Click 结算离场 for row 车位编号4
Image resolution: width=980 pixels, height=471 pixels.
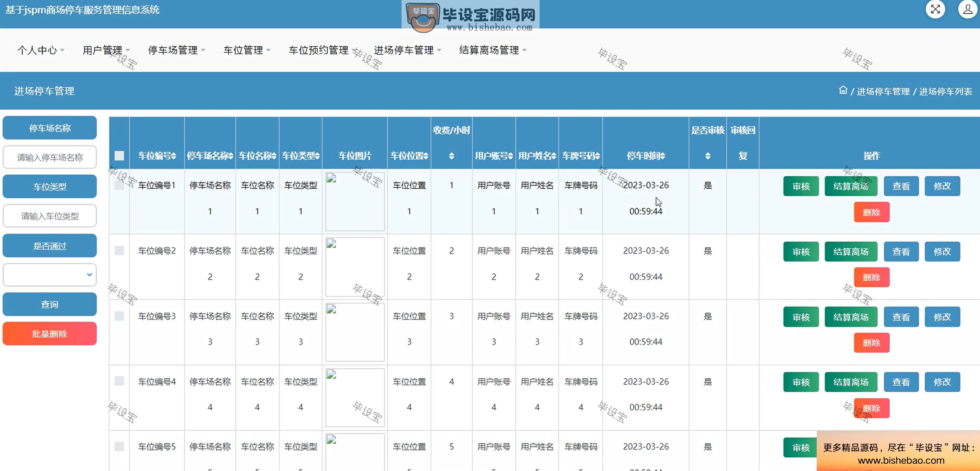[851, 382]
